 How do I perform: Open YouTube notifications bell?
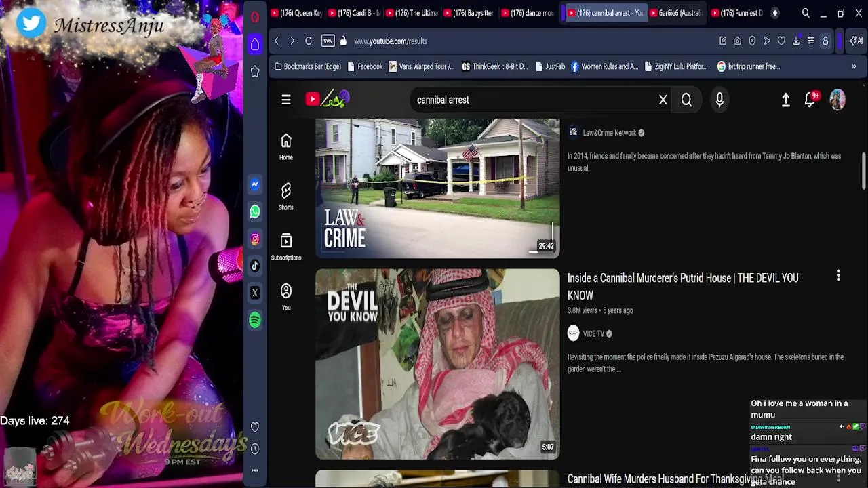[811, 100]
